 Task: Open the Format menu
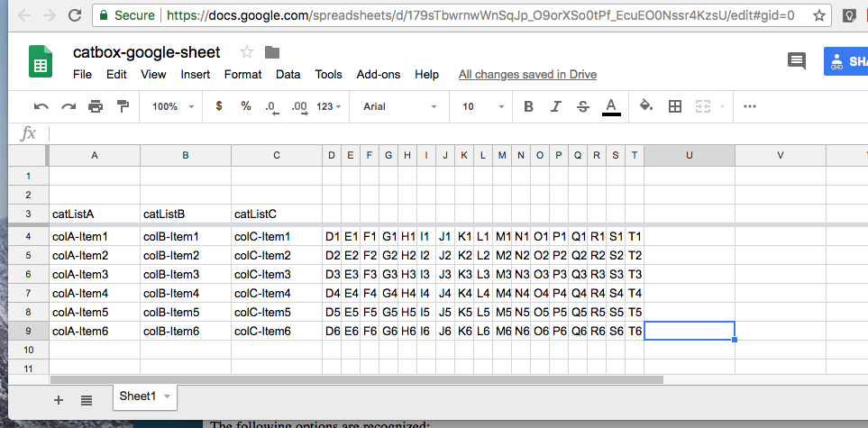[x=242, y=74]
